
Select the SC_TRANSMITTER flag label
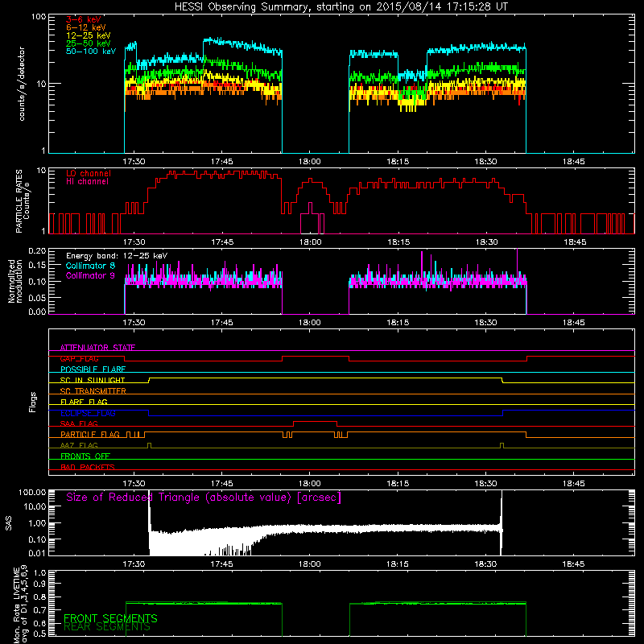pos(93,391)
